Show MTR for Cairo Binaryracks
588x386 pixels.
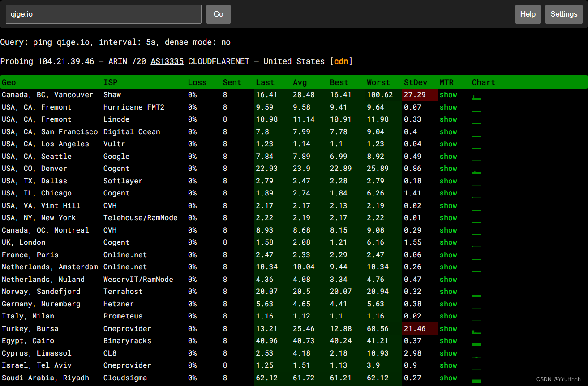pyautogui.click(x=448, y=341)
